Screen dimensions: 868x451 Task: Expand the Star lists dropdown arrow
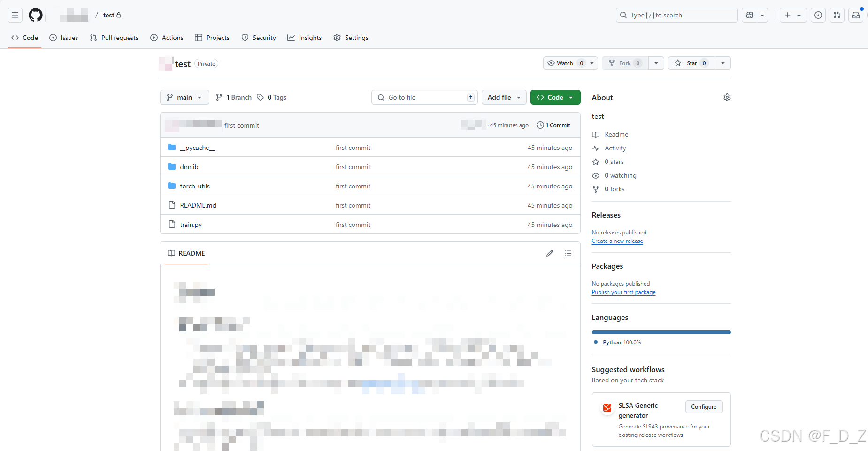723,63
